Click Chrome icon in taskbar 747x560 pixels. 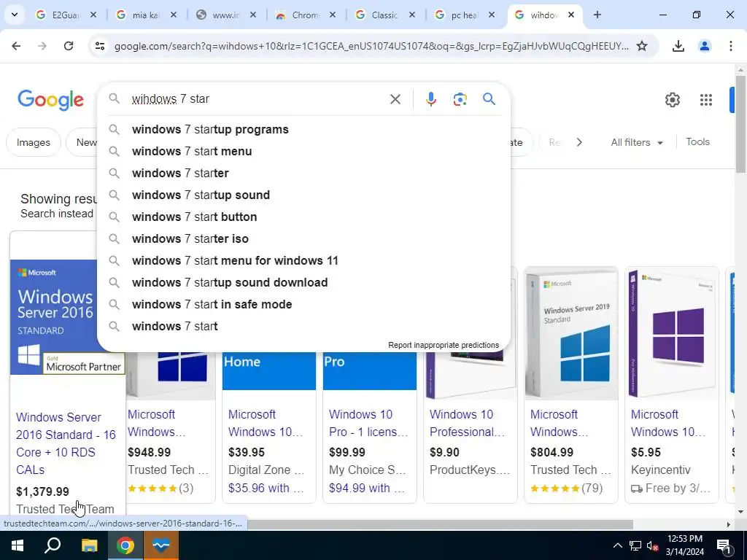coord(125,545)
